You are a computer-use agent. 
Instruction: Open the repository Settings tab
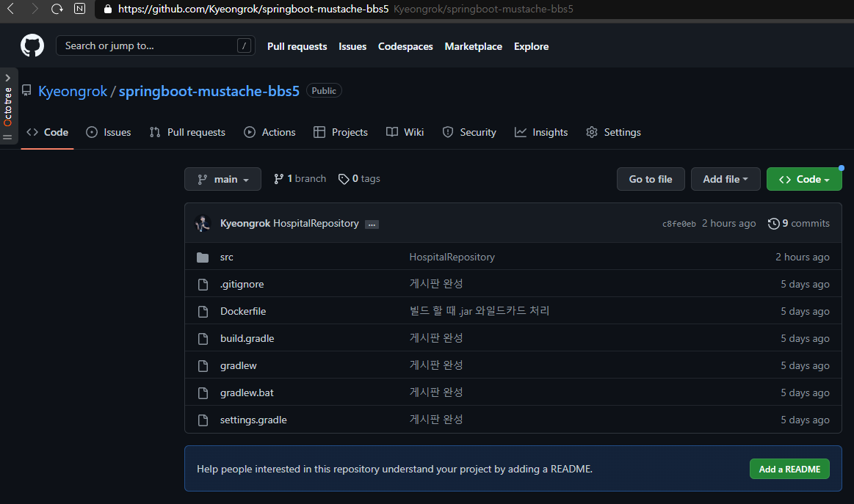coord(613,132)
